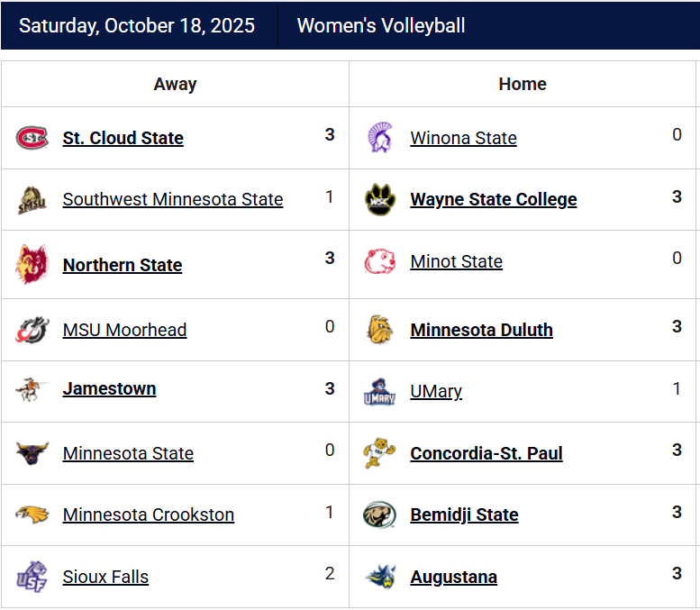The image size is (700, 610).
Task: Click the Augustana viking logo
Action: click(x=381, y=577)
